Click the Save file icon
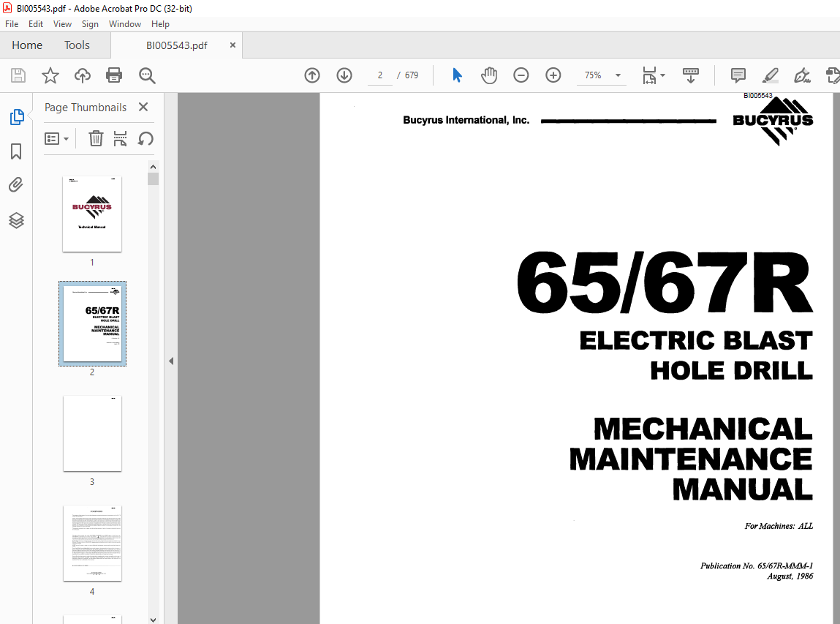 [x=18, y=75]
